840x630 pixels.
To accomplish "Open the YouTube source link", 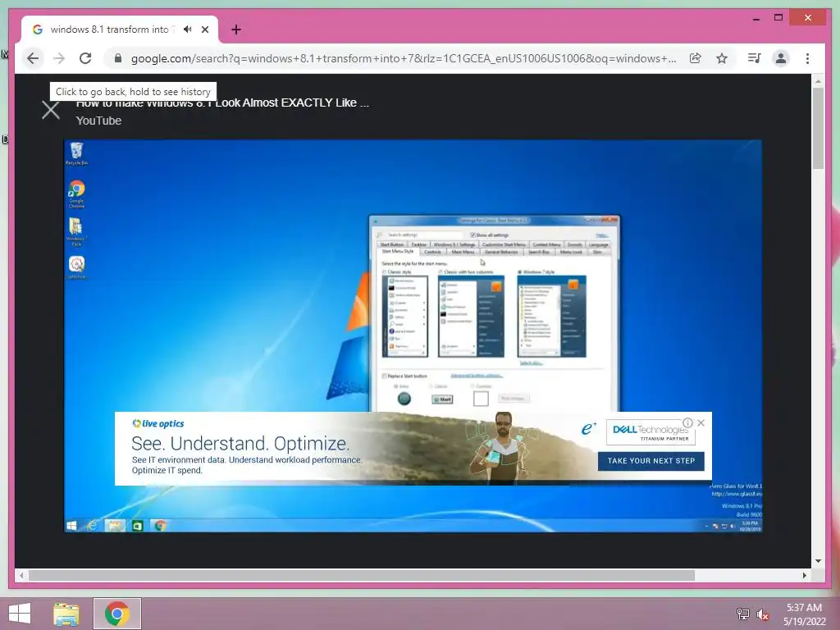I will pyautogui.click(x=98, y=121).
